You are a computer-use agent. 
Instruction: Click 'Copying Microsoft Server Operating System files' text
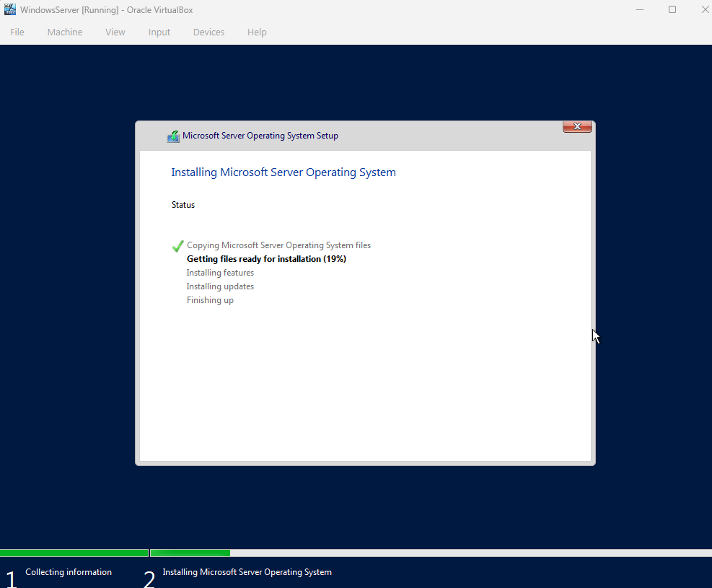point(278,245)
